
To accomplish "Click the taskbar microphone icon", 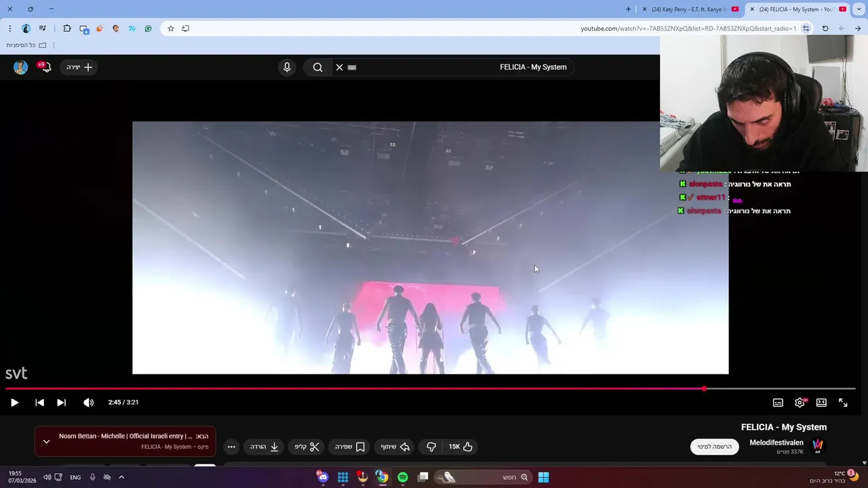I will (x=92, y=477).
